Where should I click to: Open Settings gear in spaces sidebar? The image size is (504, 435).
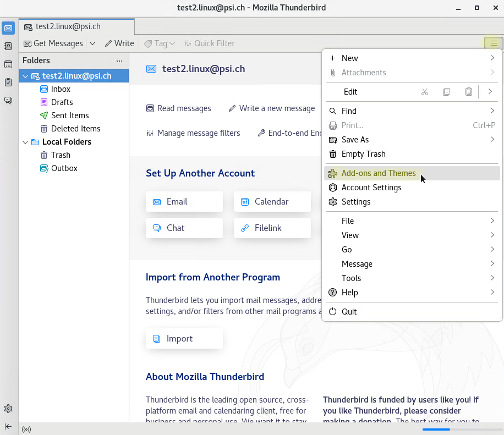[x=8, y=409]
